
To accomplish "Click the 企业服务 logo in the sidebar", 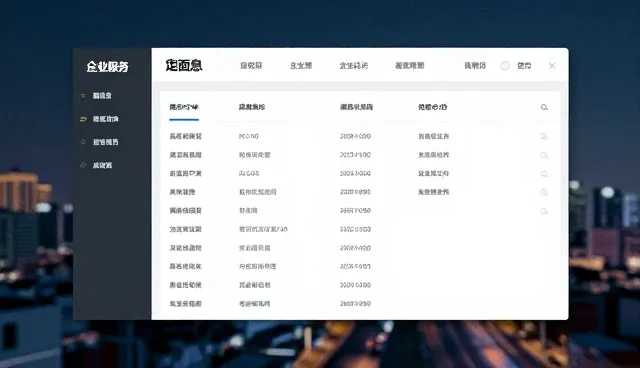I will tap(107, 66).
